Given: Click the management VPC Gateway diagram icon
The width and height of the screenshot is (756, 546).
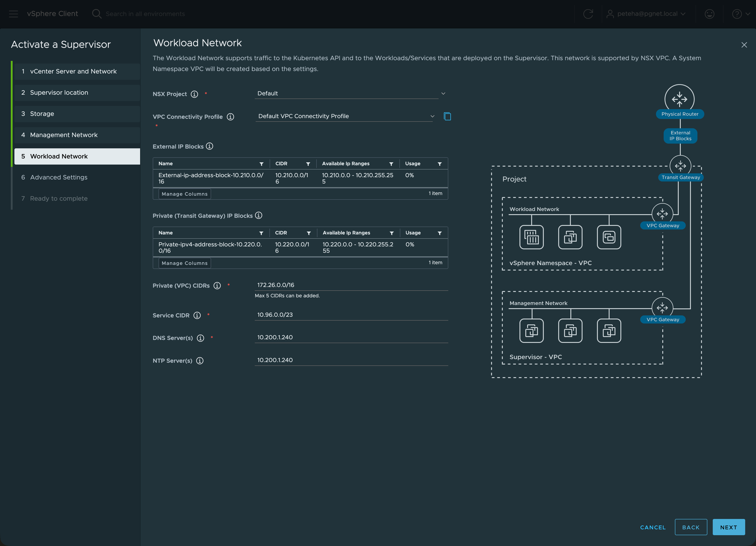Looking at the screenshot, I should click(662, 307).
